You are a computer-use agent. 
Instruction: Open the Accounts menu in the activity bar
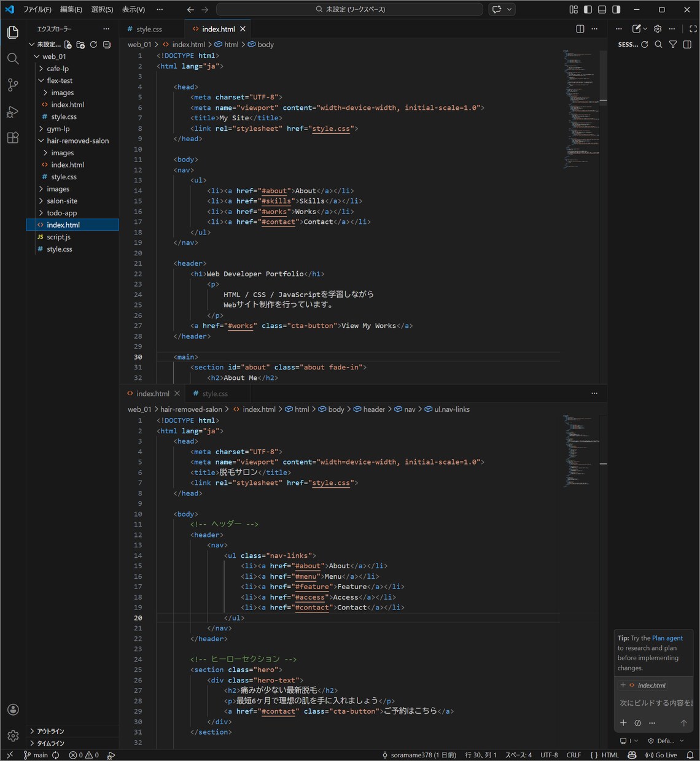point(13,709)
